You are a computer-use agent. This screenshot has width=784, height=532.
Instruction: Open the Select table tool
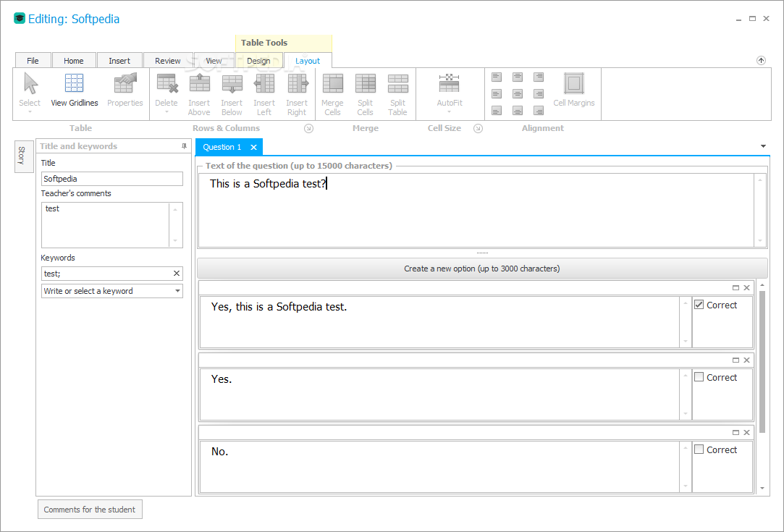click(30, 93)
